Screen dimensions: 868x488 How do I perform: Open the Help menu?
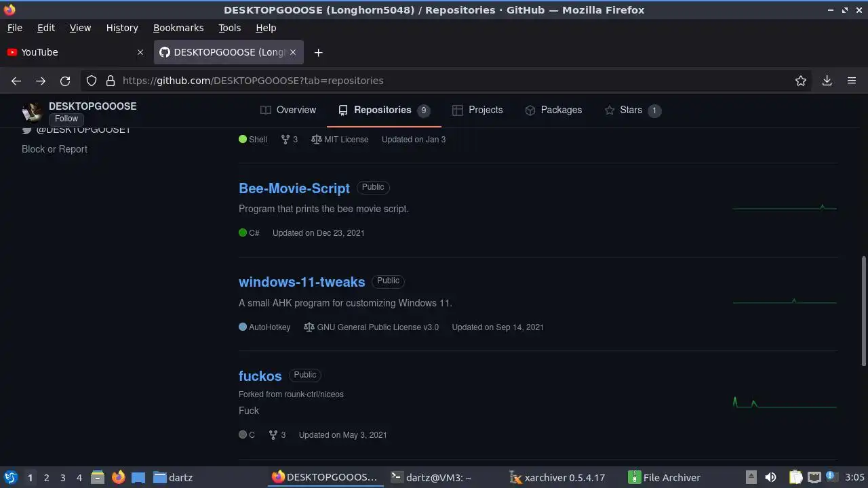tap(266, 28)
